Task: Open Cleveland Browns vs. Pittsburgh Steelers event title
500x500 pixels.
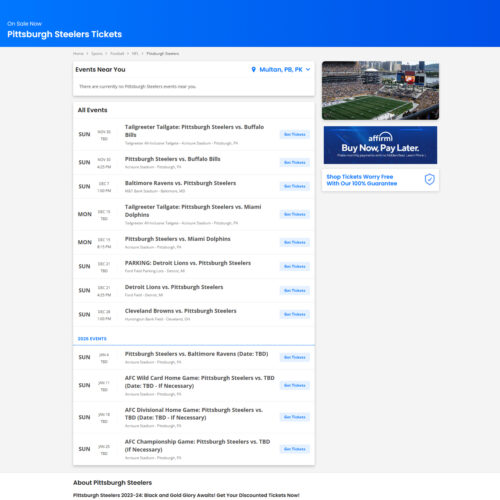Action: (x=181, y=311)
